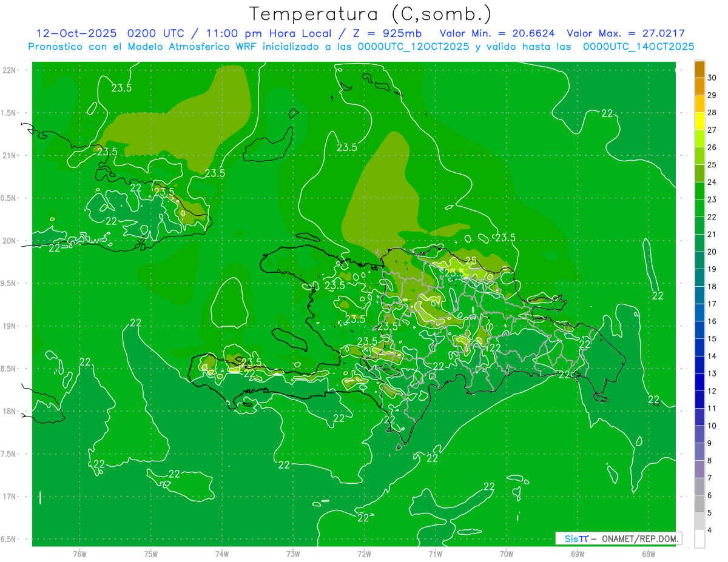Click the '0000UTC_14OCT2025' validity time

click(x=639, y=47)
